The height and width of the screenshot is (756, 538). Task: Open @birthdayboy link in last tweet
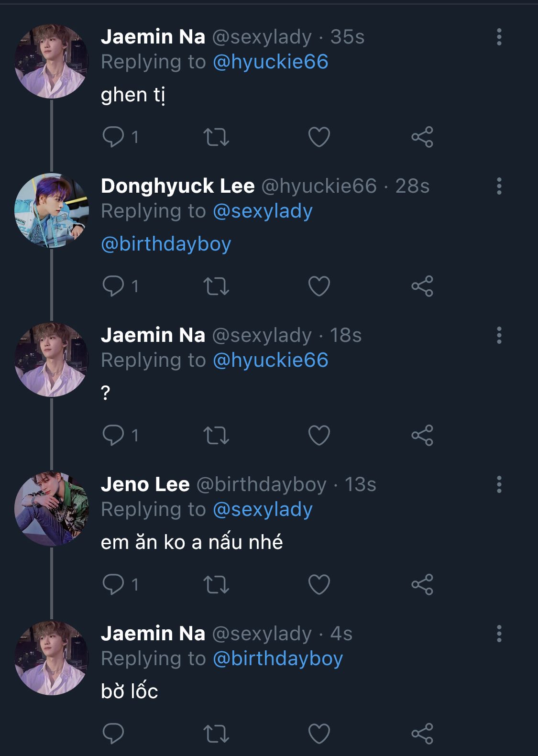[x=277, y=658]
